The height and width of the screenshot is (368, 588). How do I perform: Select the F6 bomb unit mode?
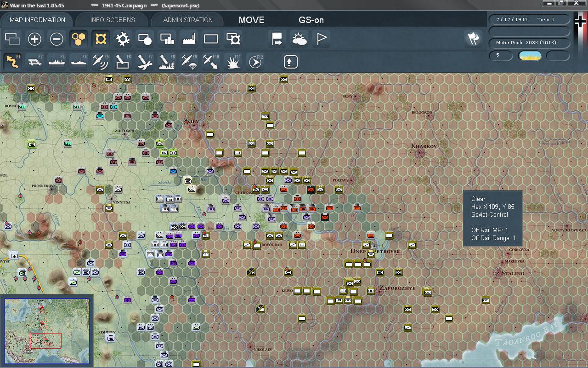coord(123,61)
